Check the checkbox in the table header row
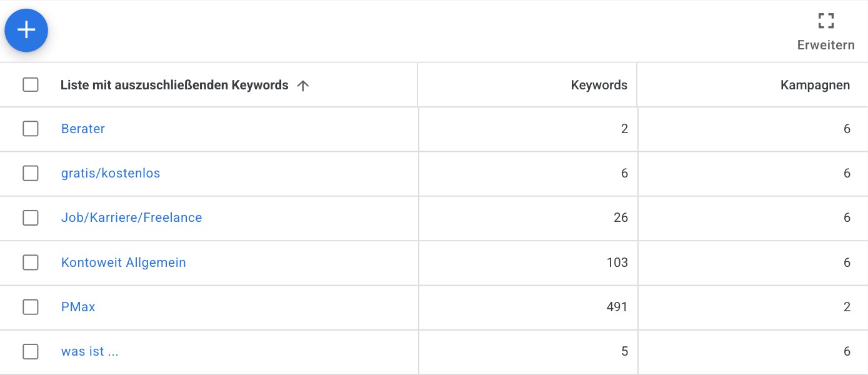 (31, 84)
